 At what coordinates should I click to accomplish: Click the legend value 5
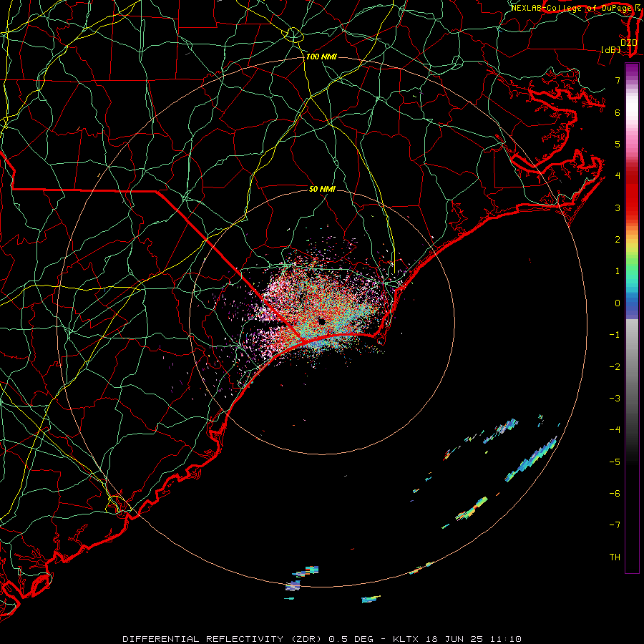[618, 144]
